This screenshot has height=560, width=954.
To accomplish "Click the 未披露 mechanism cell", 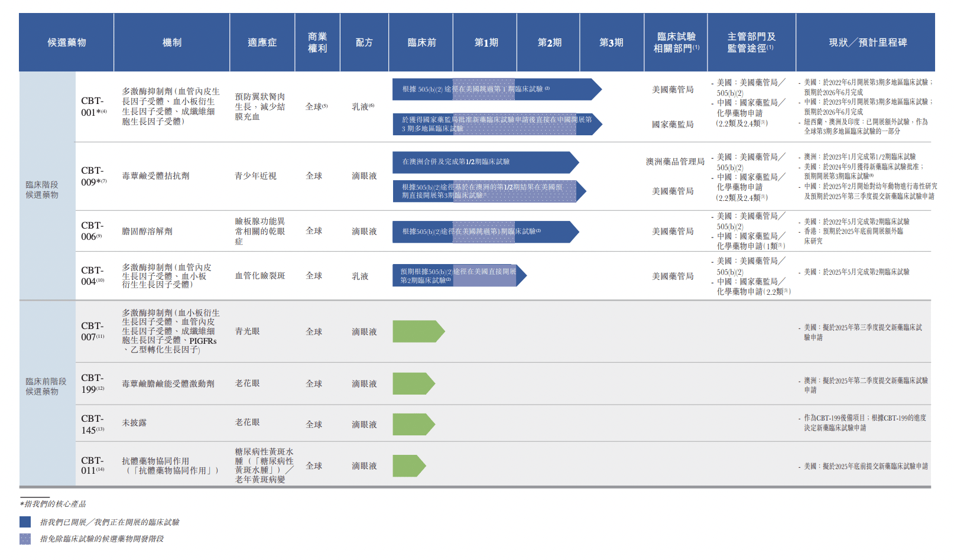I will coord(134,423).
